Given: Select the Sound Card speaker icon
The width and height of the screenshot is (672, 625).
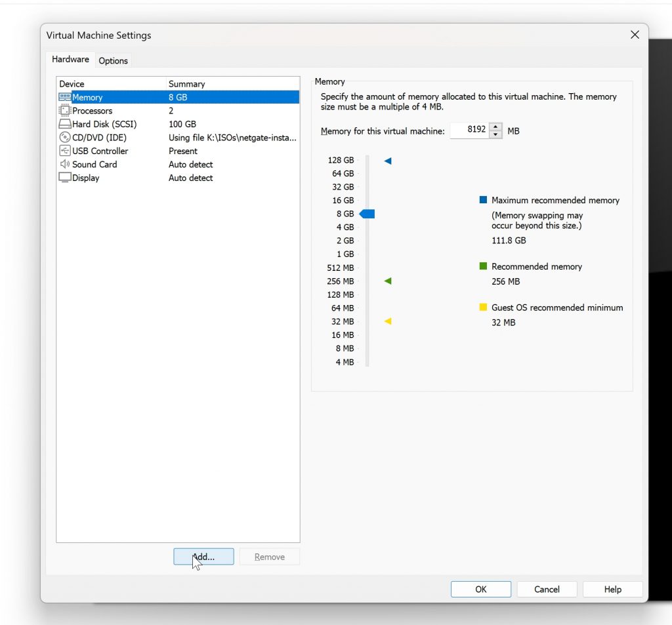Looking at the screenshot, I should click(x=64, y=165).
